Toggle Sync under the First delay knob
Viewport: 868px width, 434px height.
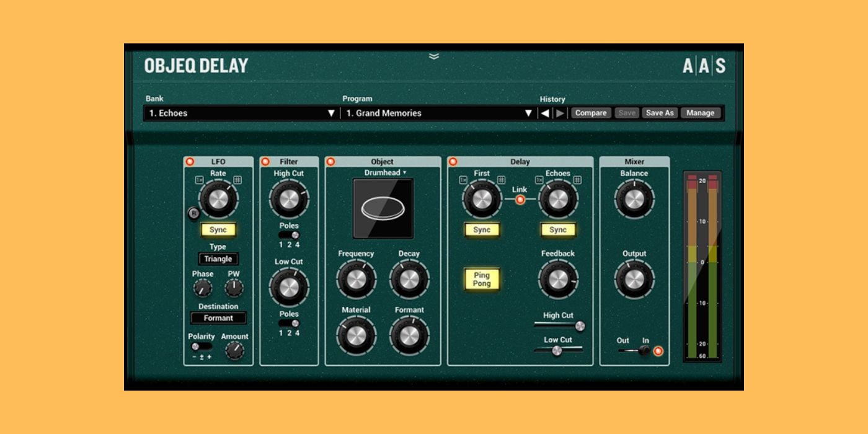tap(482, 229)
